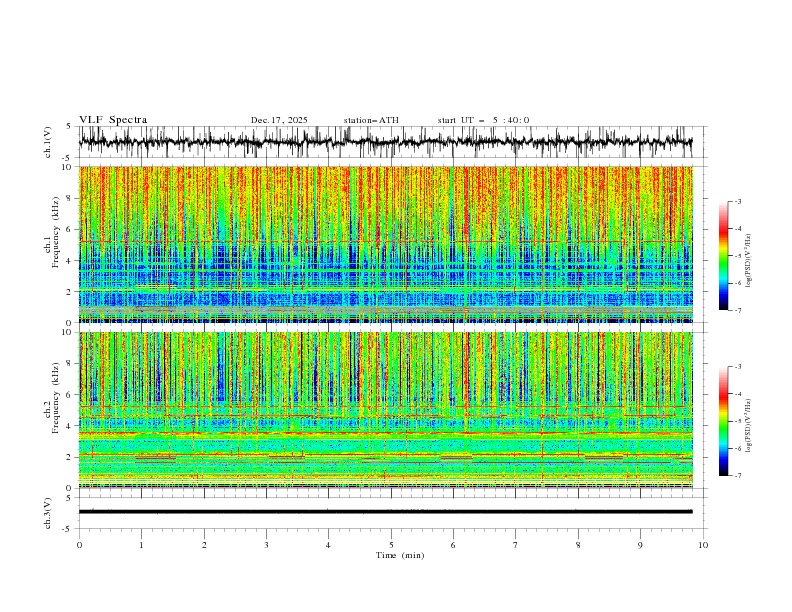Click ch.2 frequency tick label "6"
This screenshot has width=792, height=612.
70,395
